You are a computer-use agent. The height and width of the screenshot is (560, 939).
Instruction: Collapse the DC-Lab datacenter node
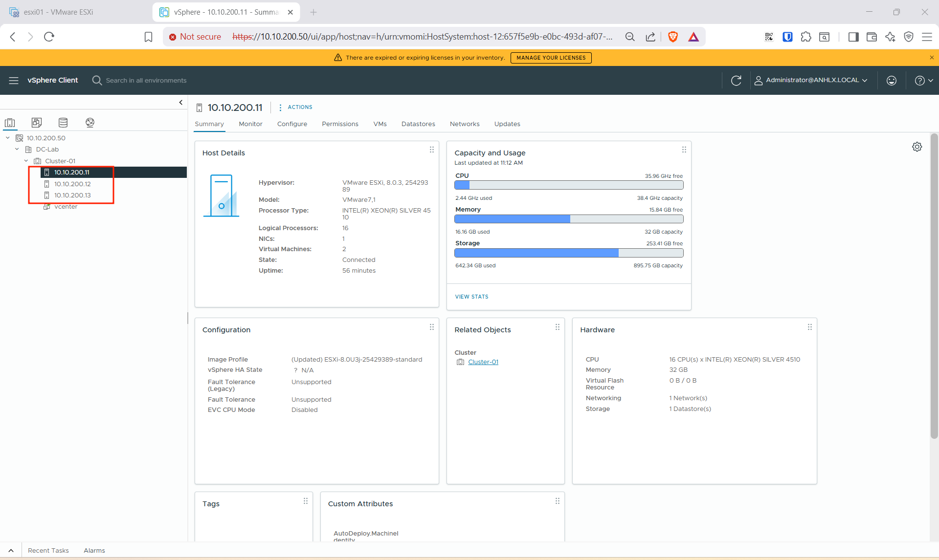[x=17, y=149]
